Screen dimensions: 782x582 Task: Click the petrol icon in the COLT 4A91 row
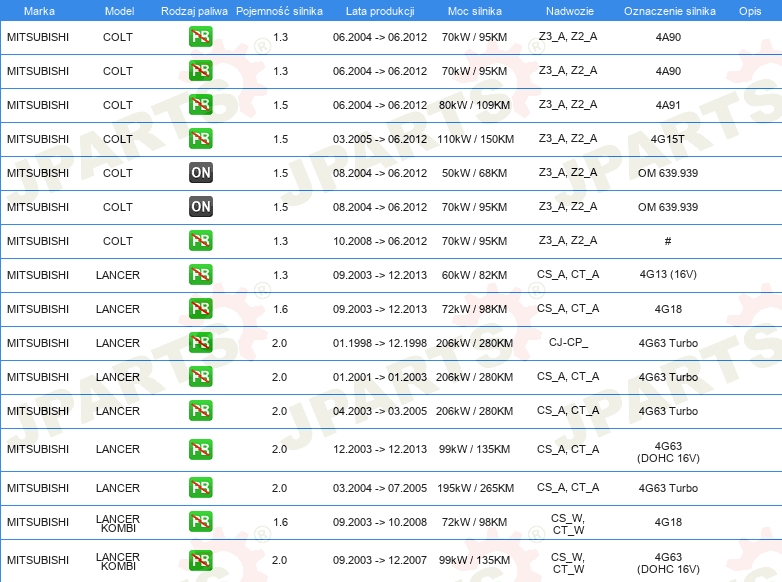(200, 105)
